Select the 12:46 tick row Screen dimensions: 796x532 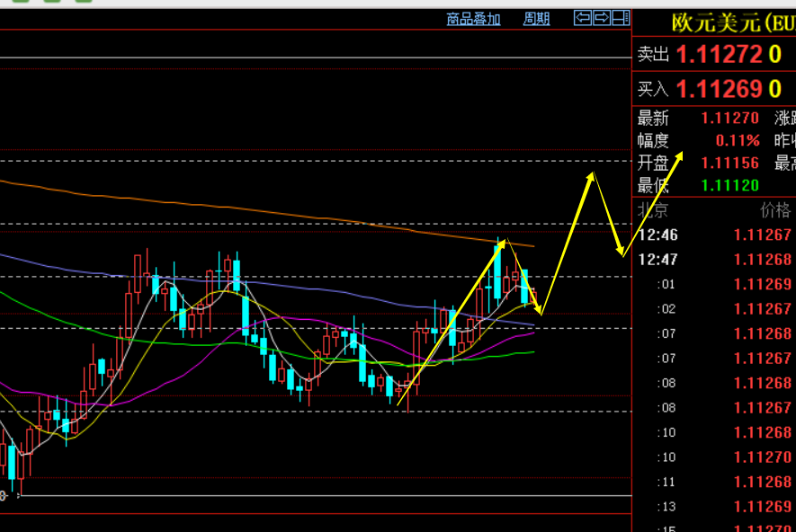click(x=714, y=235)
